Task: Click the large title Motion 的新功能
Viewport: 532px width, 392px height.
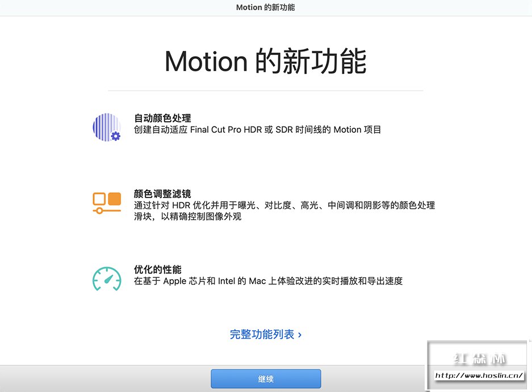Action: 266,61
